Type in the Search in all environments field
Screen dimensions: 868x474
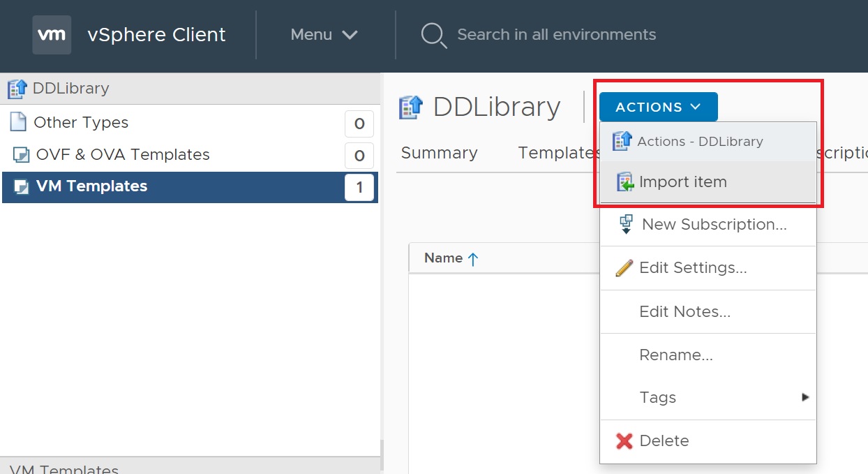tap(556, 35)
